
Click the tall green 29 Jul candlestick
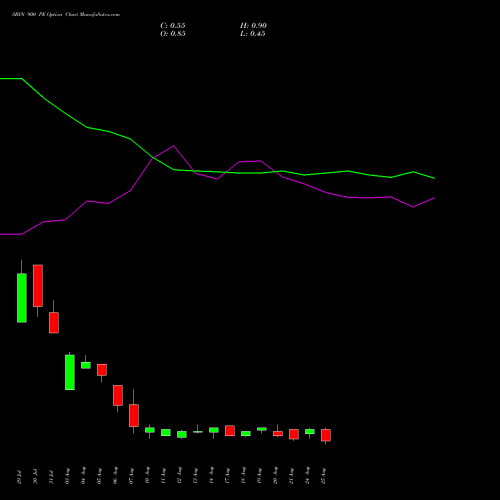(x=22, y=298)
